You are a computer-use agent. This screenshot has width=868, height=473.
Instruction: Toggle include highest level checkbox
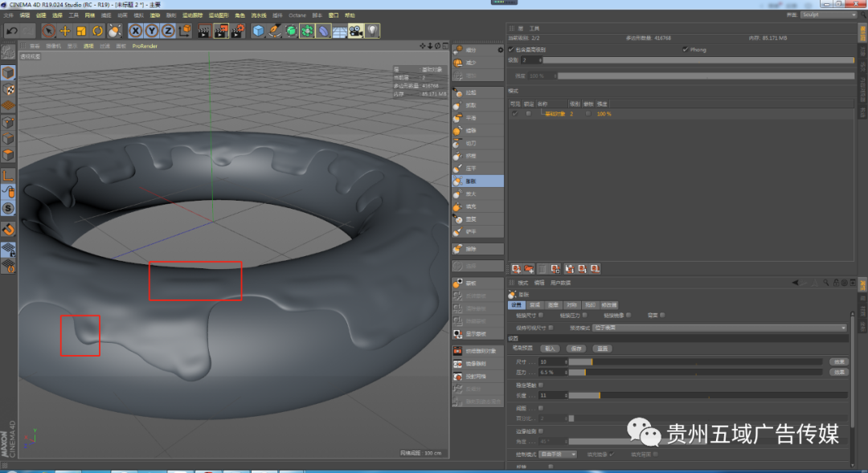[x=511, y=49]
